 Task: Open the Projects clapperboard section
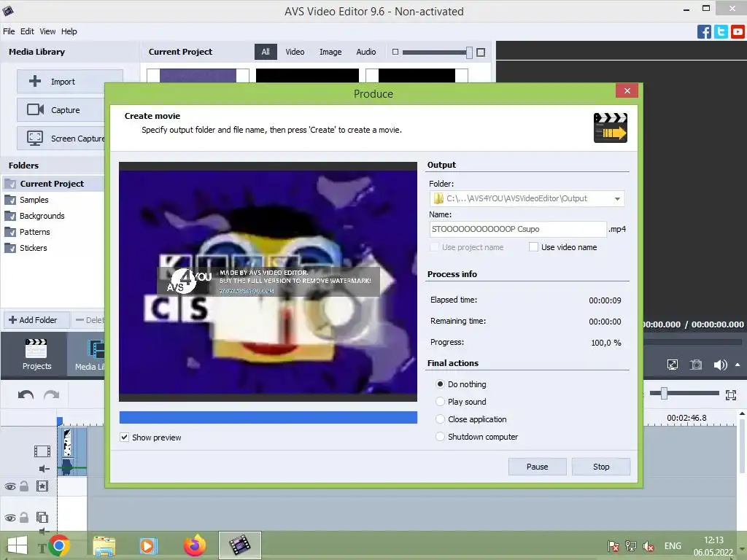click(36, 354)
